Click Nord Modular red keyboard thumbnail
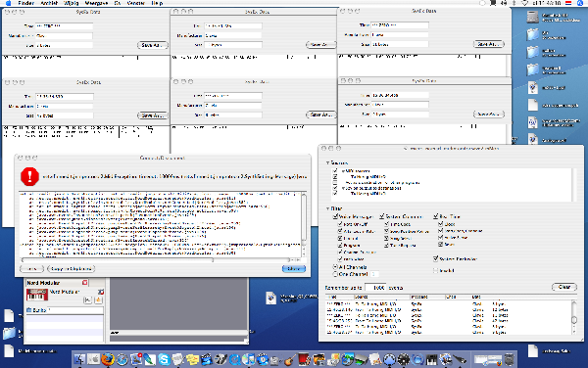 click(37, 295)
